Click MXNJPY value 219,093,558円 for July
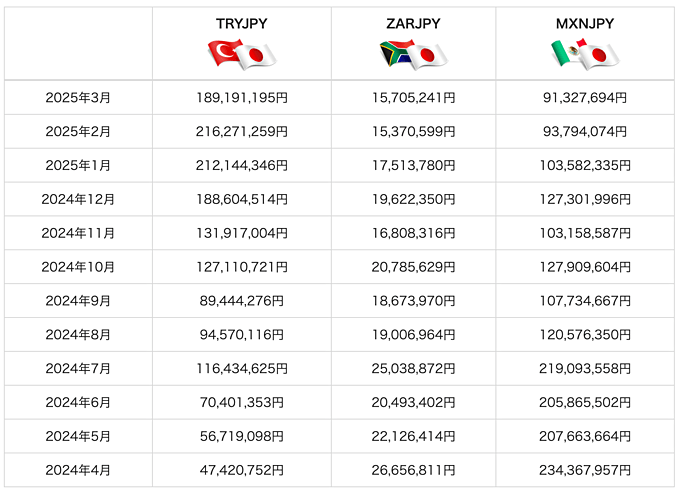 [x=585, y=368]
